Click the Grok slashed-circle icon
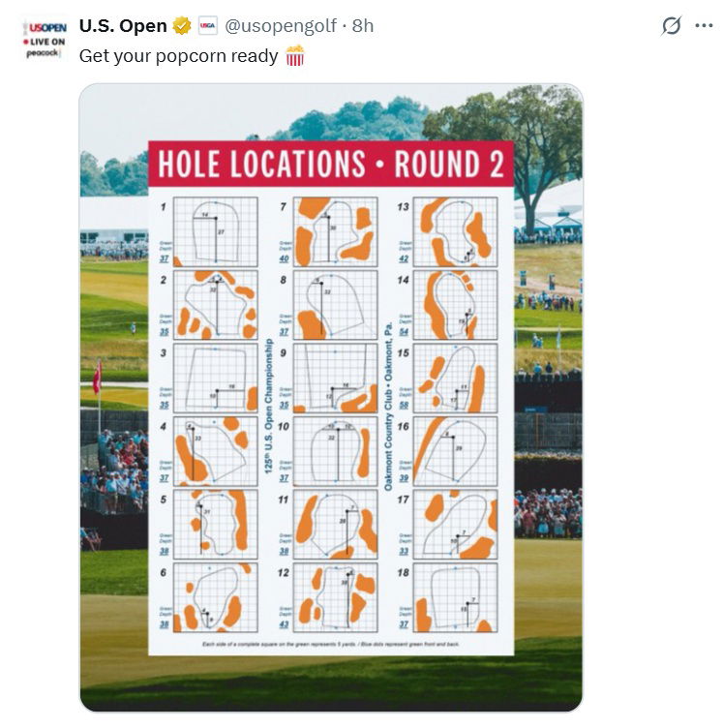The height and width of the screenshot is (728, 723). pos(671,26)
